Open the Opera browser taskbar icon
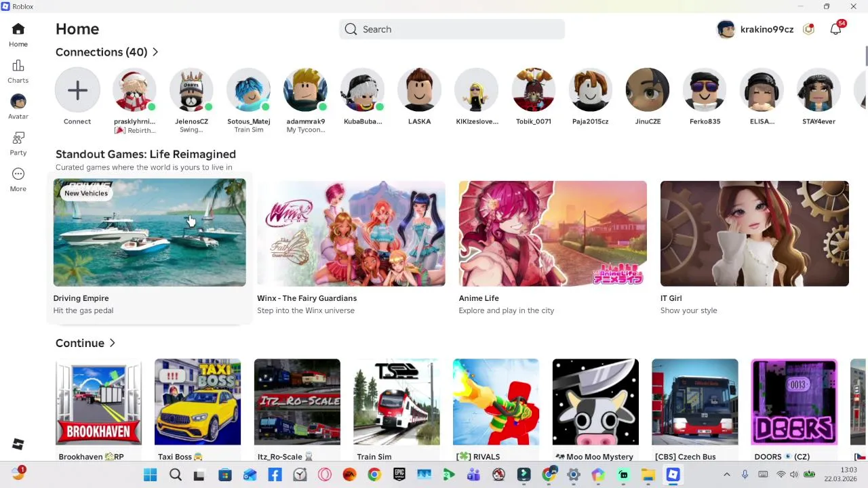Screen dimensions: 868x488 [325, 475]
